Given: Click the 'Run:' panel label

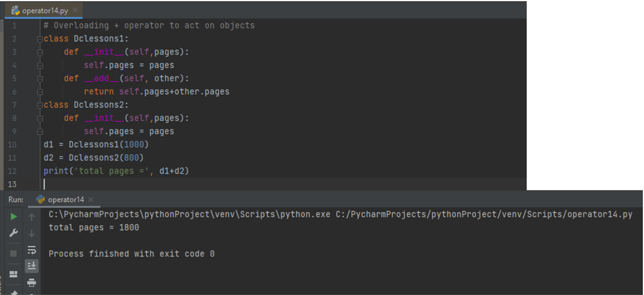Looking at the screenshot, I should coord(16,200).
